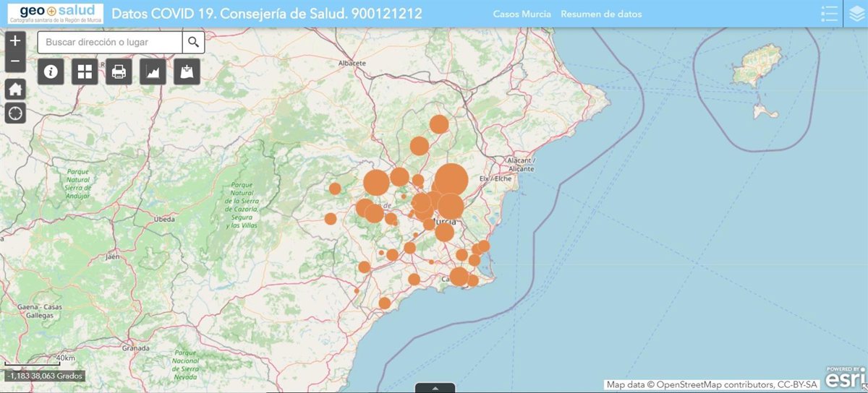This screenshot has width=868, height=393.
Task: Click the orange circle nearest Albacete
Action: point(439,124)
